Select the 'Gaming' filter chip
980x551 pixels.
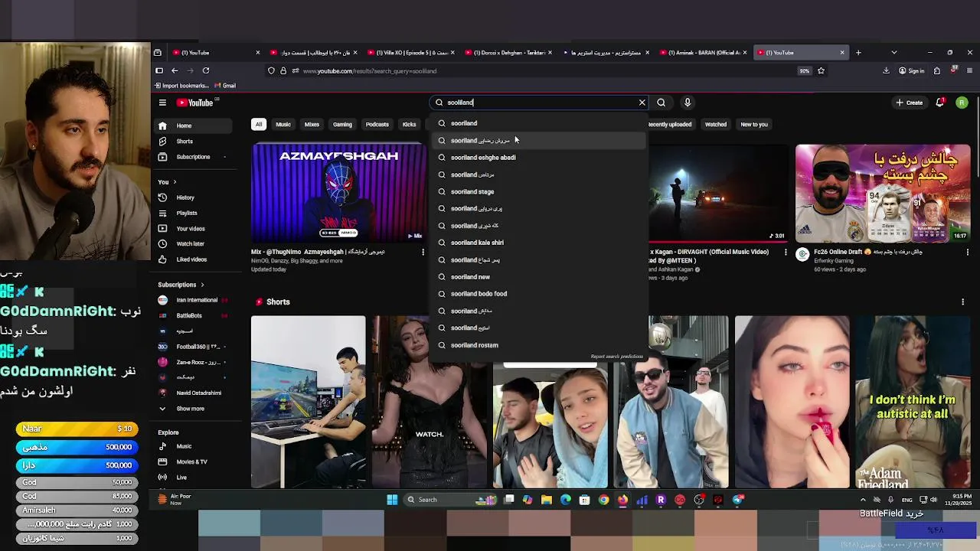point(342,124)
